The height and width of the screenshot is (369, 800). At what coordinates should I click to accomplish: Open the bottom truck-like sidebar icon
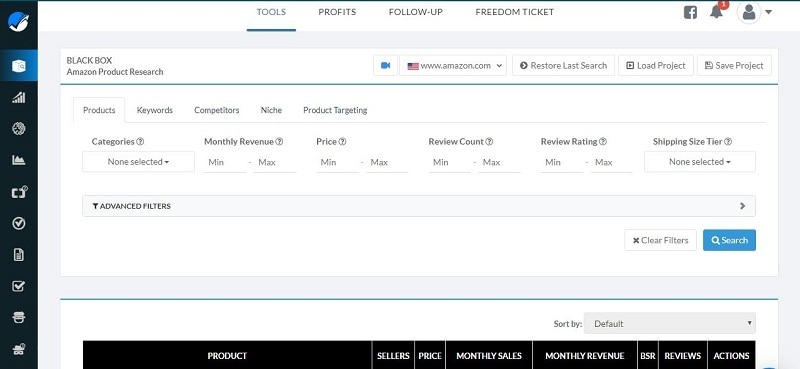point(19,349)
